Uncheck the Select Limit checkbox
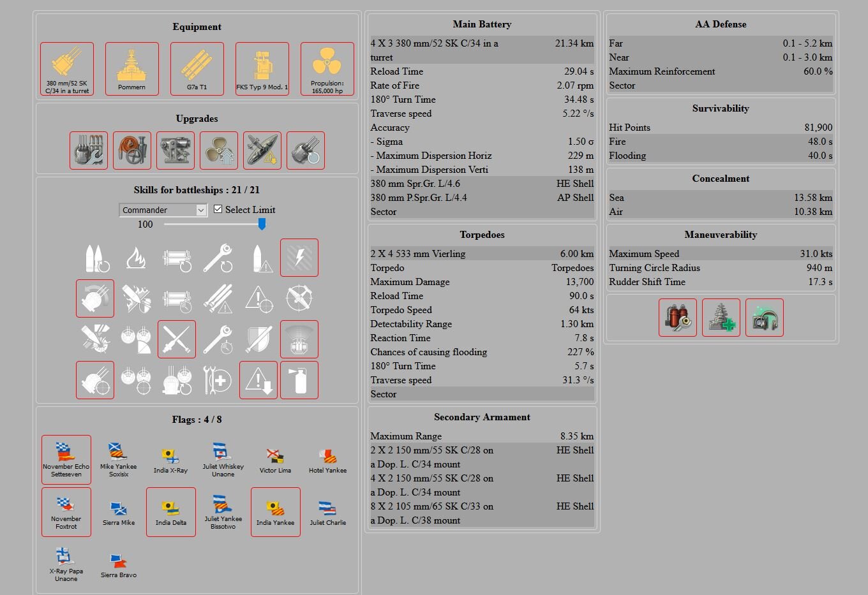Viewport: 868px width, 595px height. (x=218, y=209)
